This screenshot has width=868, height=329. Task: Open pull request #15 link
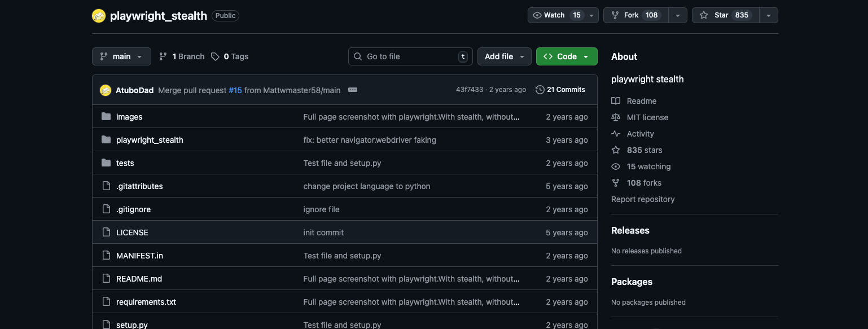pos(235,90)
